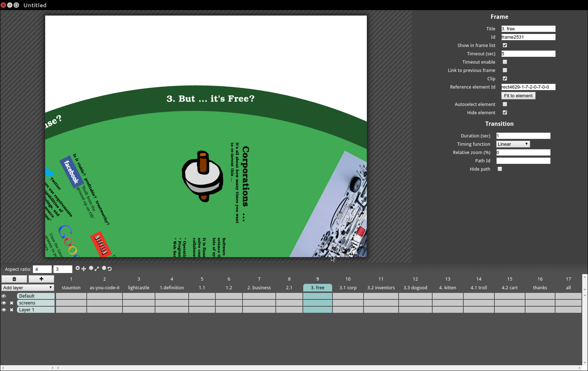Hide Layer 1 using its eye icon
Viewport: 588px width, 371px height.
coord(4,310)
